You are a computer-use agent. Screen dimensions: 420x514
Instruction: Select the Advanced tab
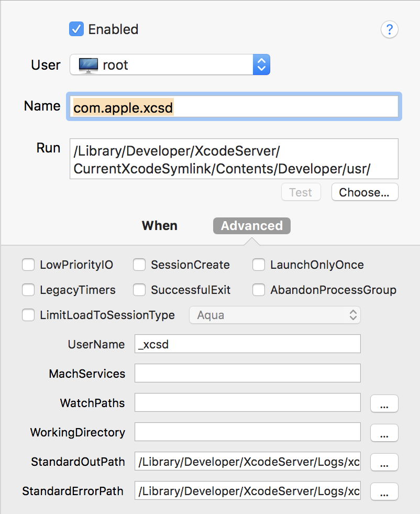(x=251, y=225)
